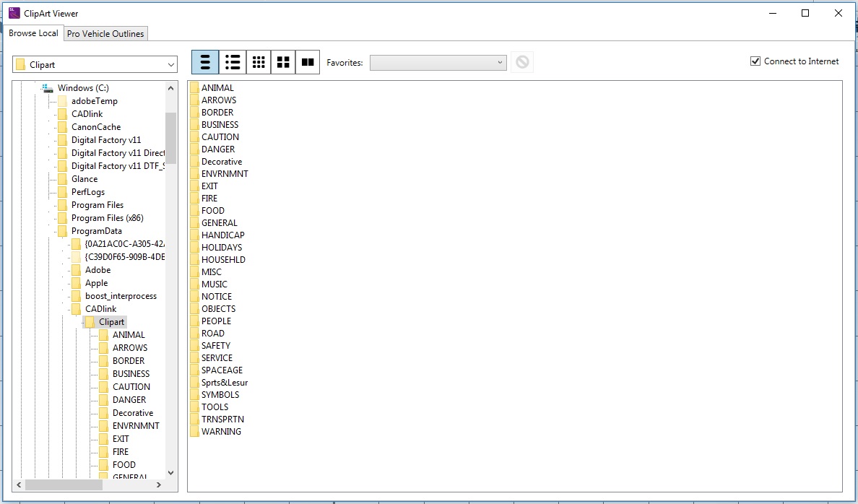Screen dimensions: 858x504
Task: Toggle Connect to Internet checkbox
Action: [x=755, y=61]
